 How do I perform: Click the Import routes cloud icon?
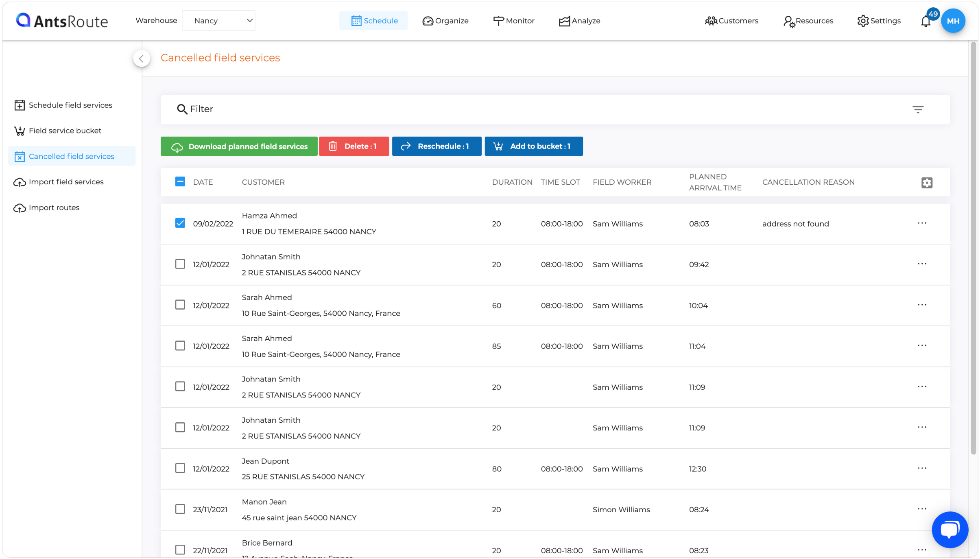click(20, 208)
